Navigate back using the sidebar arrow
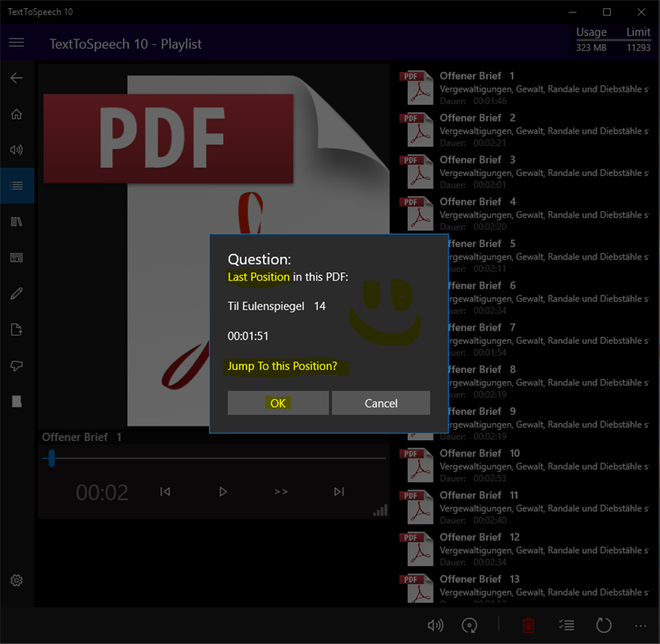660x644 pixels. (x=16, y=78)
